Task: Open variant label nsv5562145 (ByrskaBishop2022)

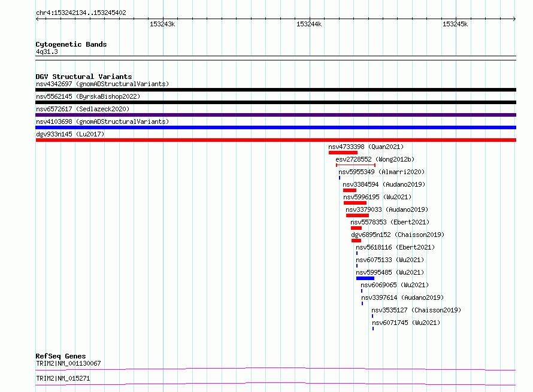Action: pos(88,96)
